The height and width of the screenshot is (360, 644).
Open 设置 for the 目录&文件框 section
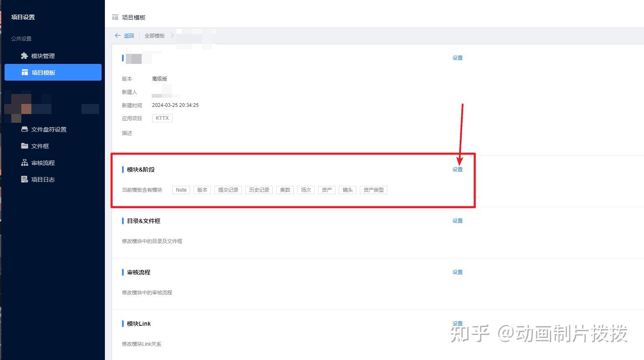(x=457, y=221)
